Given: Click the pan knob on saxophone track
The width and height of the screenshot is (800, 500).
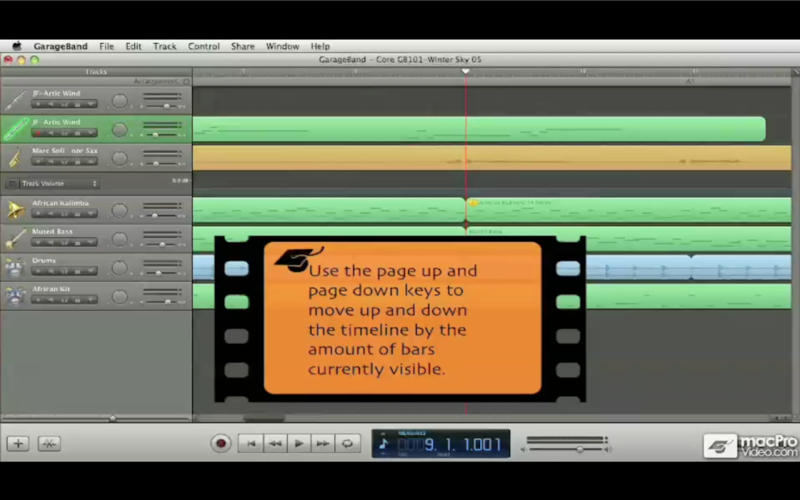Looking at the screenshot, I should 119,158.
